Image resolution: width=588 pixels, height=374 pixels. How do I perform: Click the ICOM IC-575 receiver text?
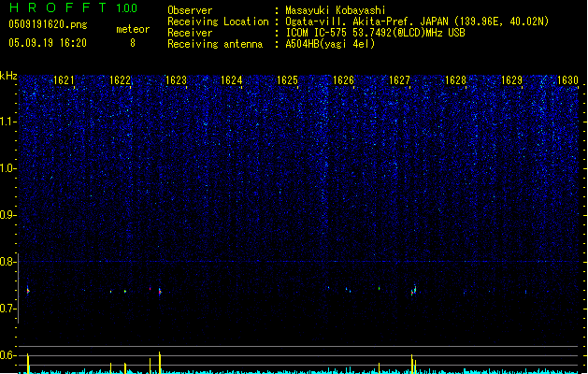point(376,33)
